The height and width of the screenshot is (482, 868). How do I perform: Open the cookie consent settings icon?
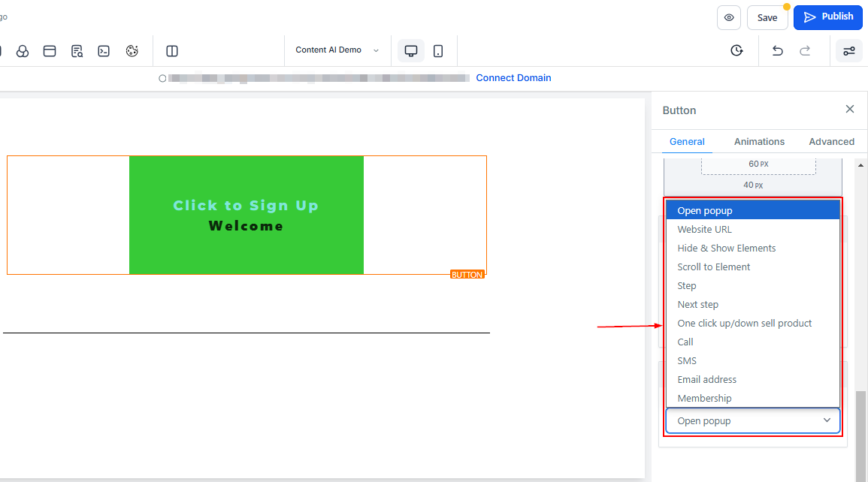(132, 51)
